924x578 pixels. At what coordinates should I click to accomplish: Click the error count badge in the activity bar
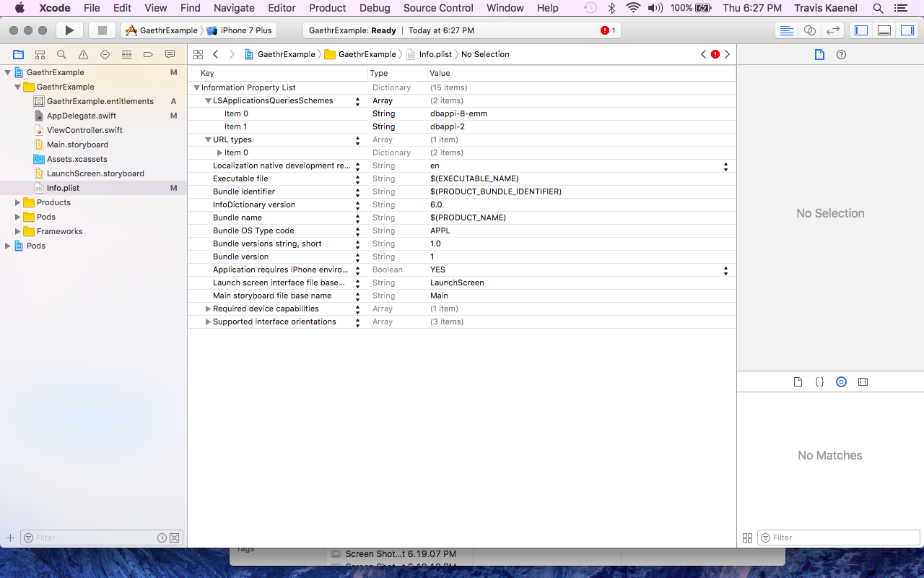coord(608,30)
